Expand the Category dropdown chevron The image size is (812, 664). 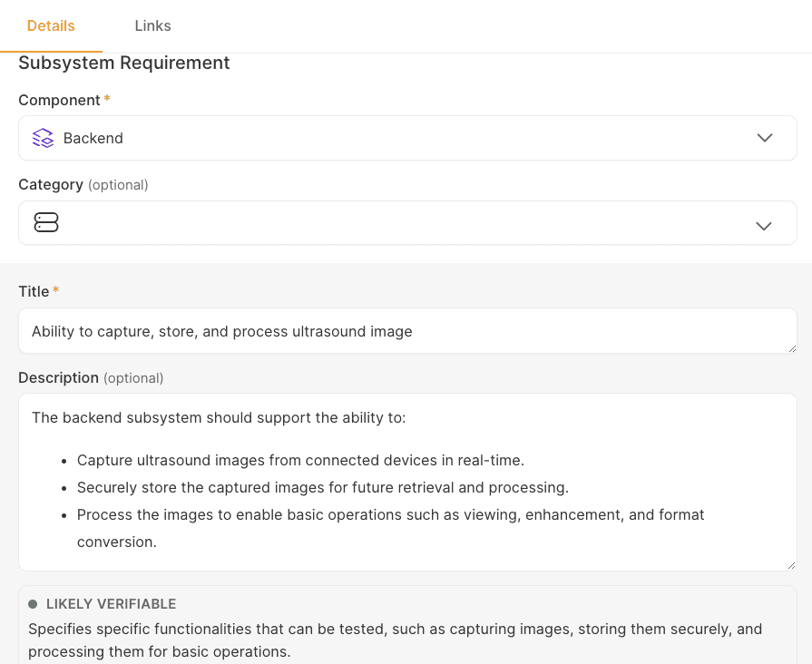[x=764, y=226]
